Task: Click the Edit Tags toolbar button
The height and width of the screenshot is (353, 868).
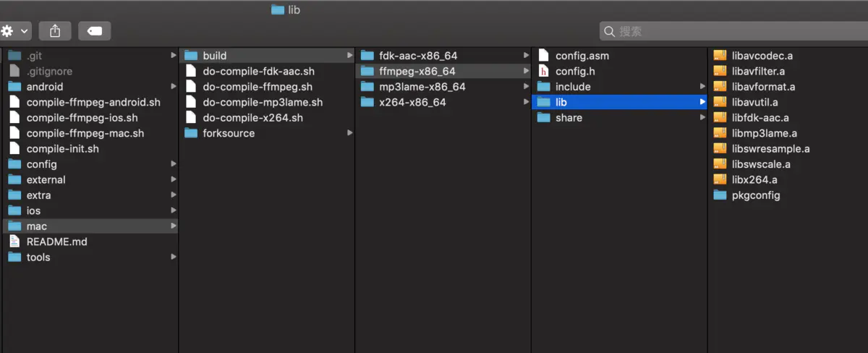Action: [95, 31]
